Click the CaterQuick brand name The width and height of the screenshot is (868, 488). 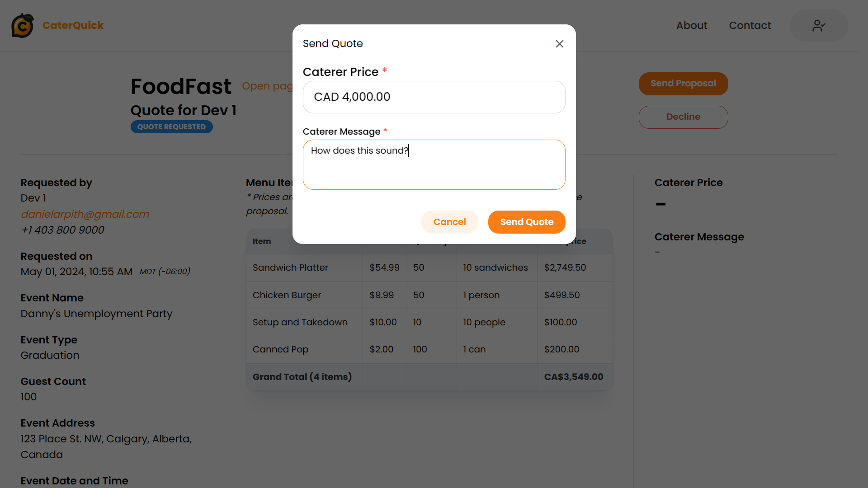73,26
